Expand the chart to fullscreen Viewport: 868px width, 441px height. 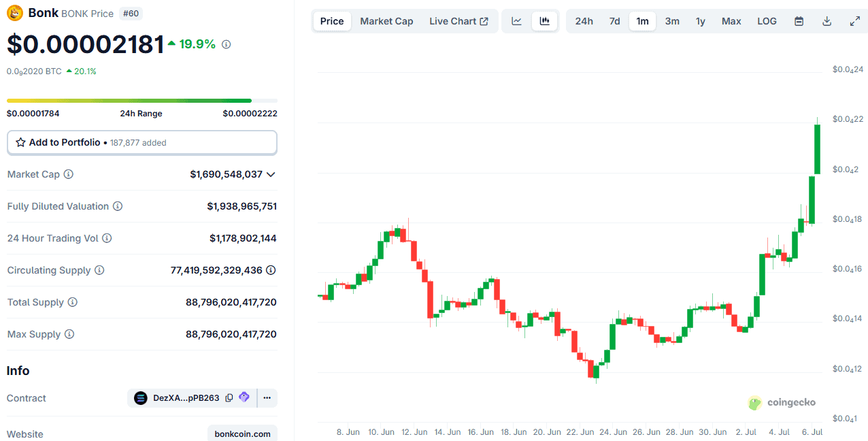tap(854, 21)
